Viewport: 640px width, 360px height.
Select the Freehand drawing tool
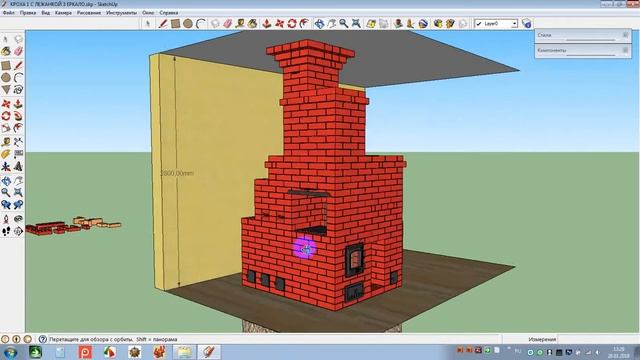pyautogui.click(x=18, y=90)
